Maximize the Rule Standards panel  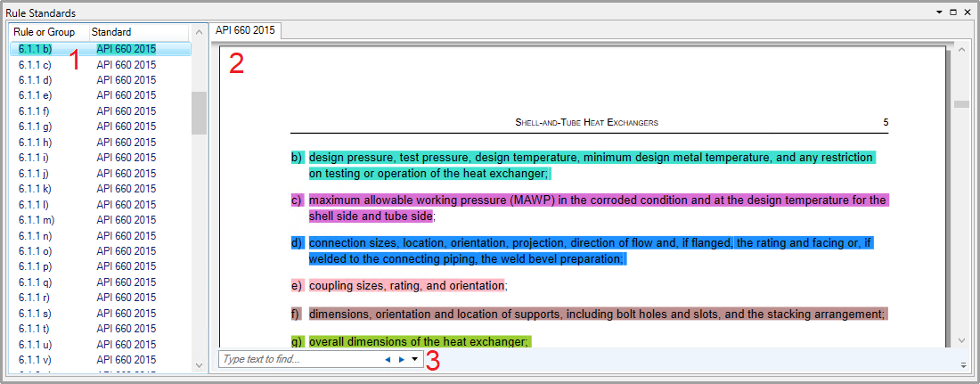953,12
